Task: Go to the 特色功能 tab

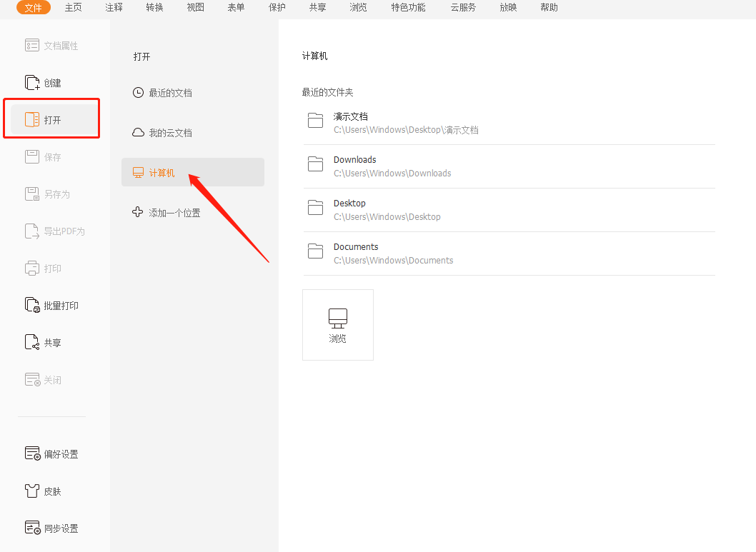Action: (x=408, y=8)
